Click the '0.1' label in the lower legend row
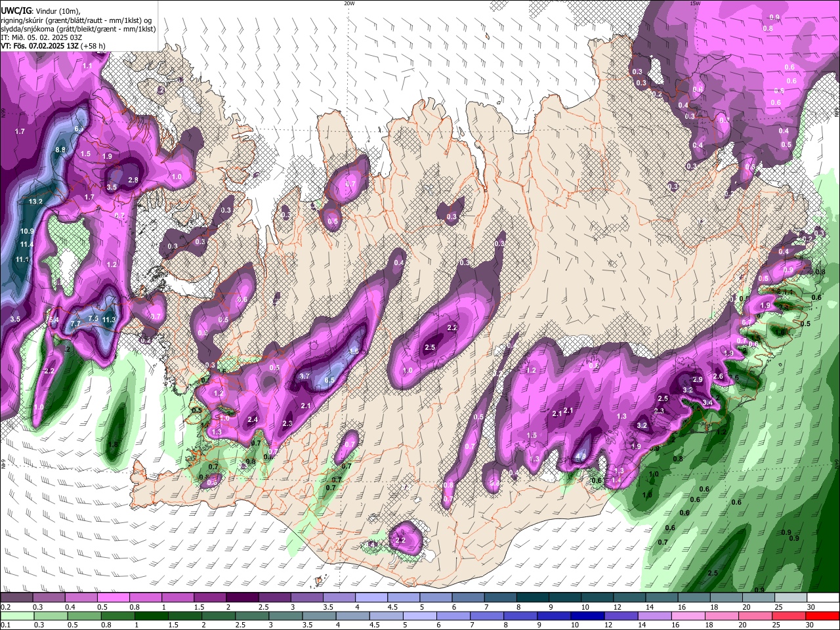 [x=5, y=625]
